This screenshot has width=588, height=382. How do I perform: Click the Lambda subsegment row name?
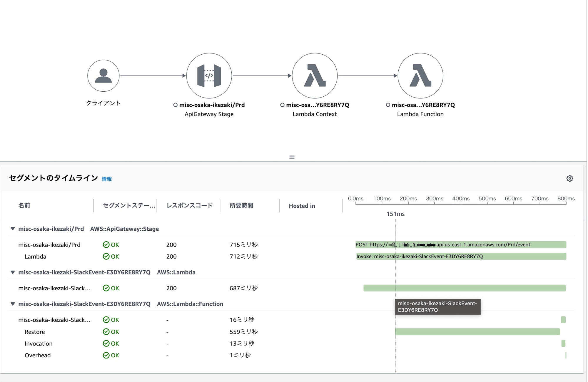pyautogui.click(x=35, y=257)
